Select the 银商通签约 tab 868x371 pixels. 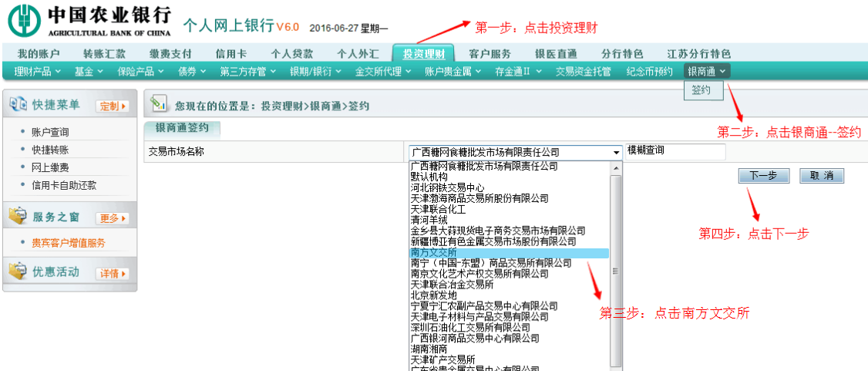click(x=182, y=128)
